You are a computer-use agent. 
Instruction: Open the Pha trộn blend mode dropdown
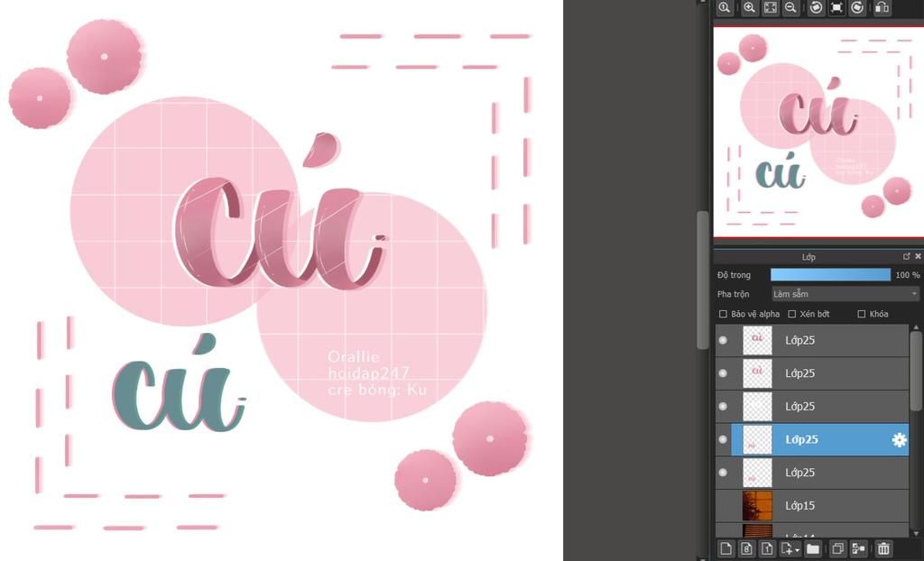point(845,293)
